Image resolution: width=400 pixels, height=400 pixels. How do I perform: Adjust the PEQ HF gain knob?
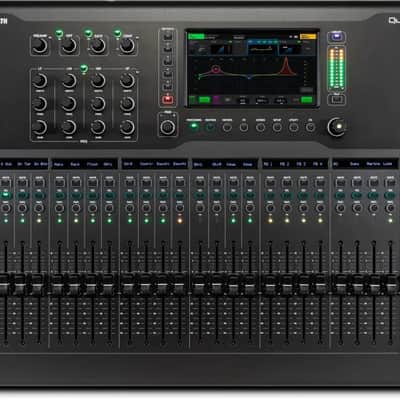(x=127, y=127)
